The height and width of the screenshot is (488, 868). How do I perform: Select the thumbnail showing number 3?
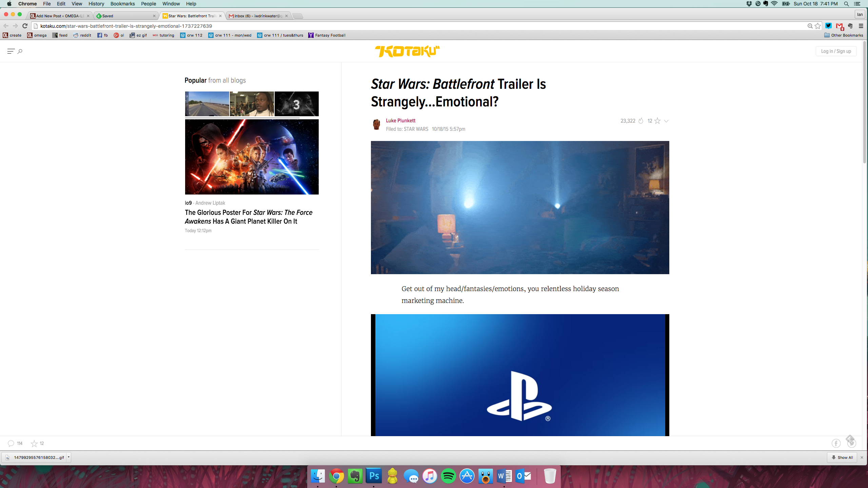(x=296, y=104)
